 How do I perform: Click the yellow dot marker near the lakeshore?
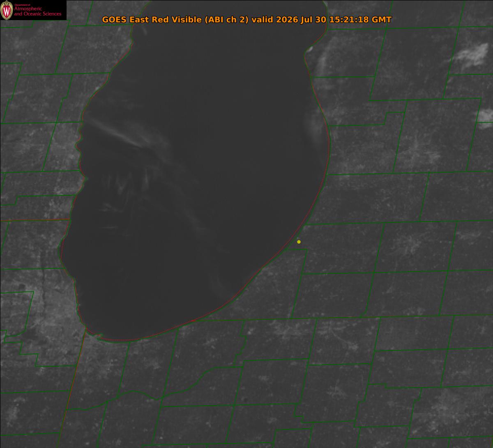coord(299,242)
